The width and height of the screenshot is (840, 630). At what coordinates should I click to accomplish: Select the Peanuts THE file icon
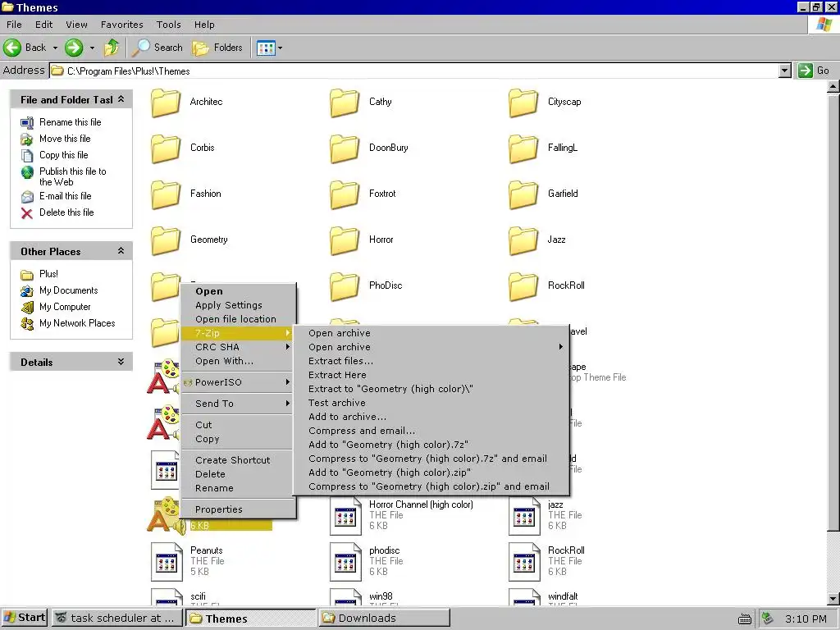click(166, 562)
